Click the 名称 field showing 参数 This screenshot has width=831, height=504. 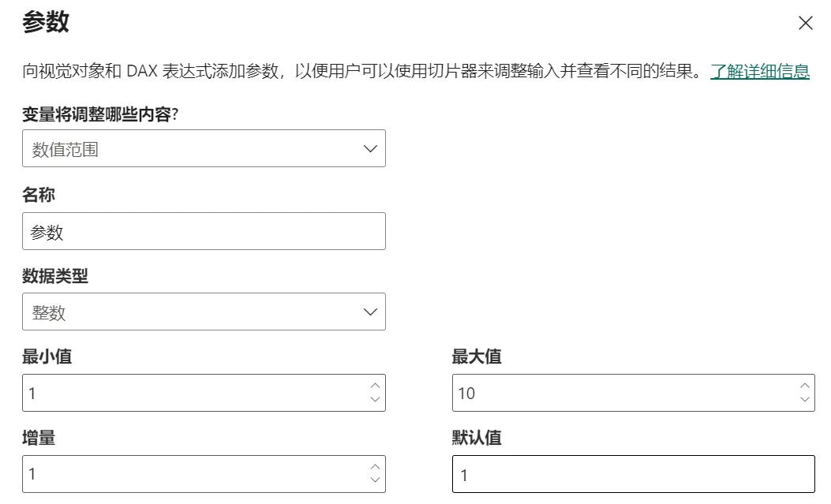click(204, 230)
